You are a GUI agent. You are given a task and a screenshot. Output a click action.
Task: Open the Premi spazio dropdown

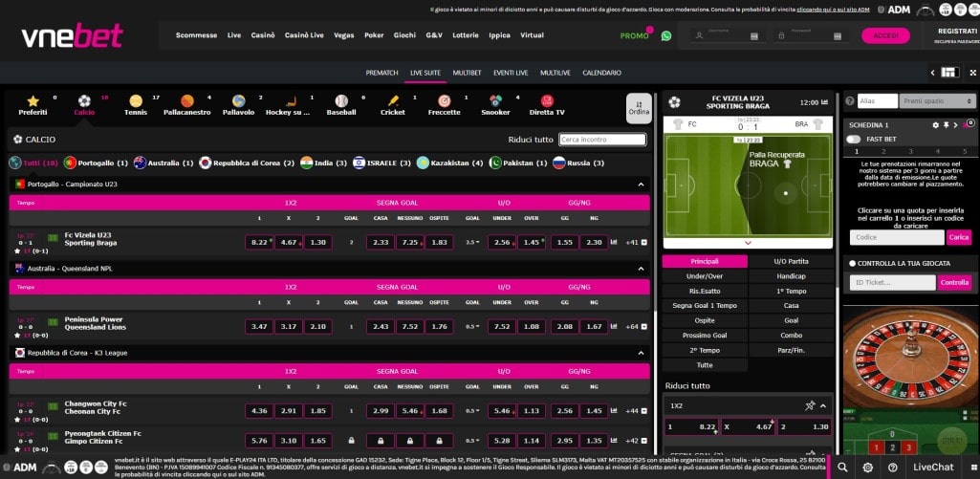pyautogui.click(x=937, y=100)
